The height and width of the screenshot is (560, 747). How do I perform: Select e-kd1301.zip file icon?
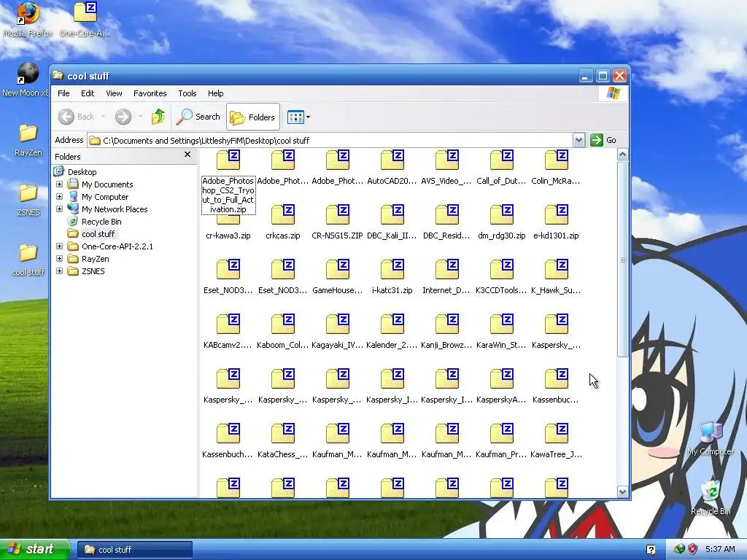557,215
